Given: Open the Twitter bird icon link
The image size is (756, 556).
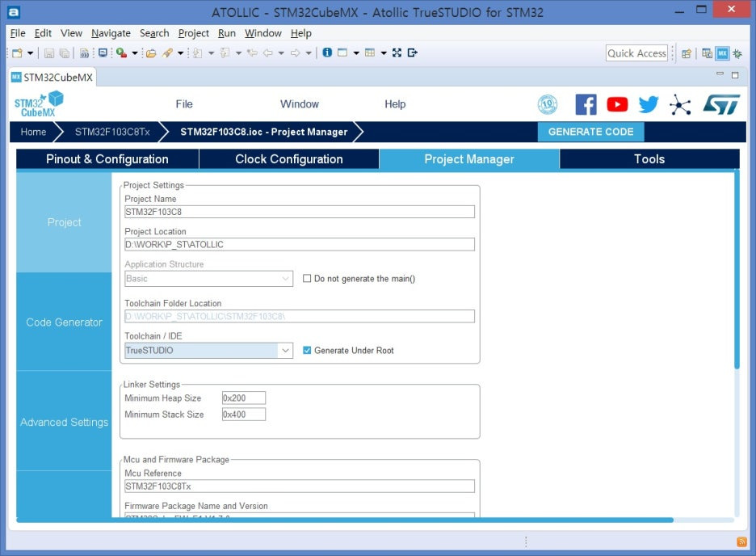Looking at the screenshot, I should (649, 104).
